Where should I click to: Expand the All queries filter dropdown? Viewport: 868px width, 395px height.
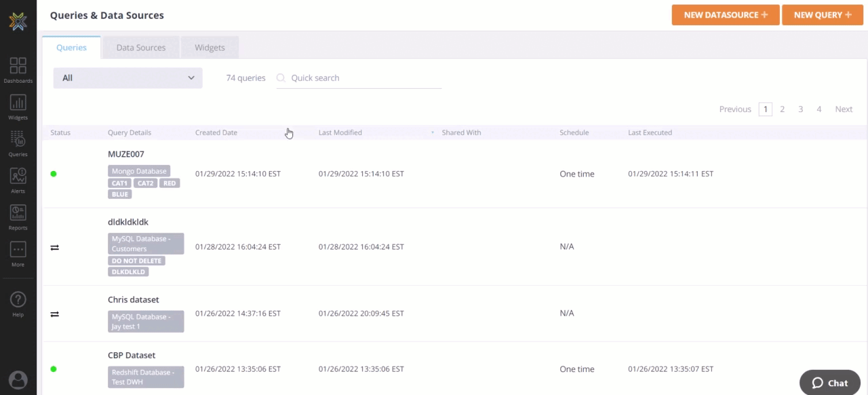click(x=127, y=78)
